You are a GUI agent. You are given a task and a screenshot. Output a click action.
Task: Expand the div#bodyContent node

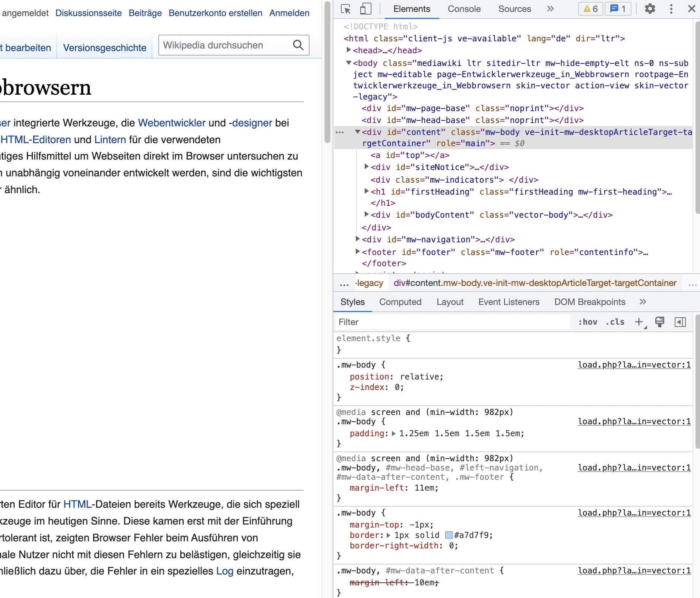pos(366,214)
